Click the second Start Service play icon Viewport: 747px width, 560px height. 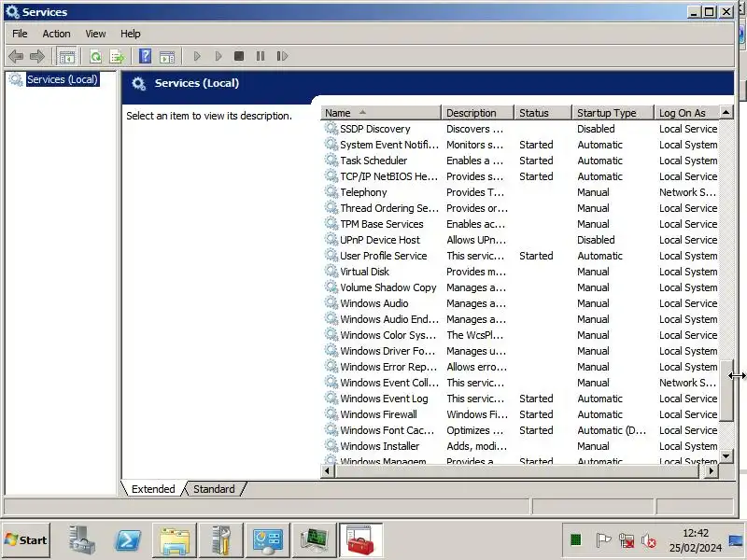(218, 56)
